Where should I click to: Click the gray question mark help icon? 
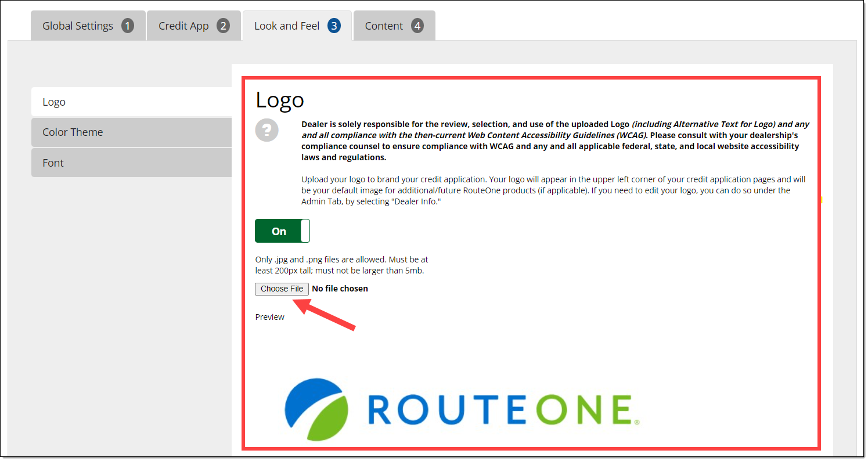click(x=267, y=130)
